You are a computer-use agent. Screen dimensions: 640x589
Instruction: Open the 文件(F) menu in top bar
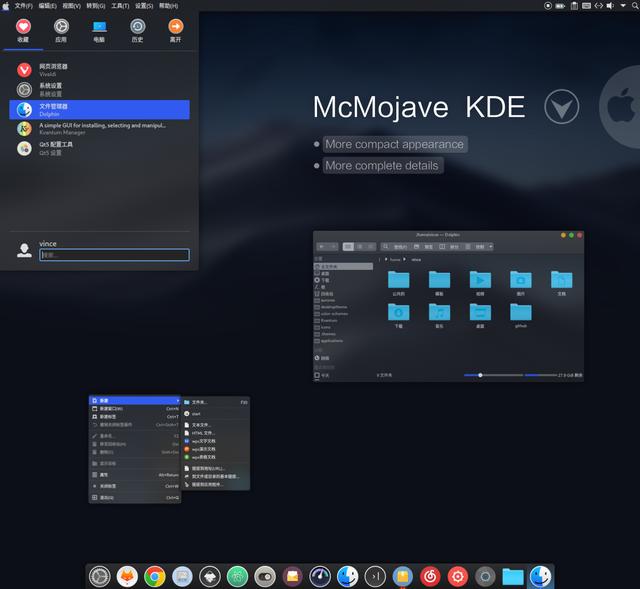coord(23,6)
